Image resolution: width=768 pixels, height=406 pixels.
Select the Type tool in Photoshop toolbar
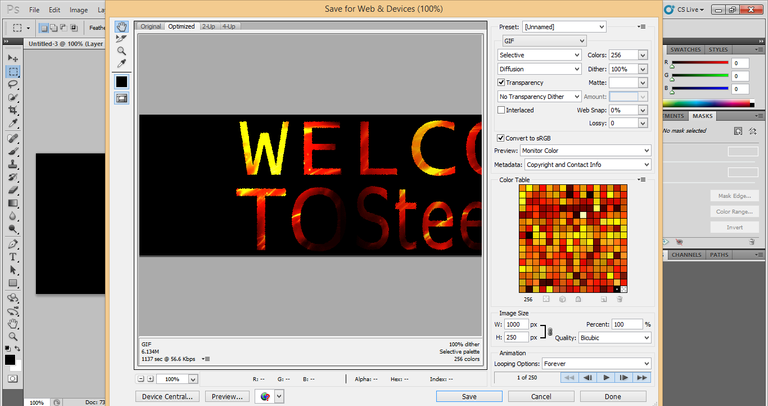(13, 257)
